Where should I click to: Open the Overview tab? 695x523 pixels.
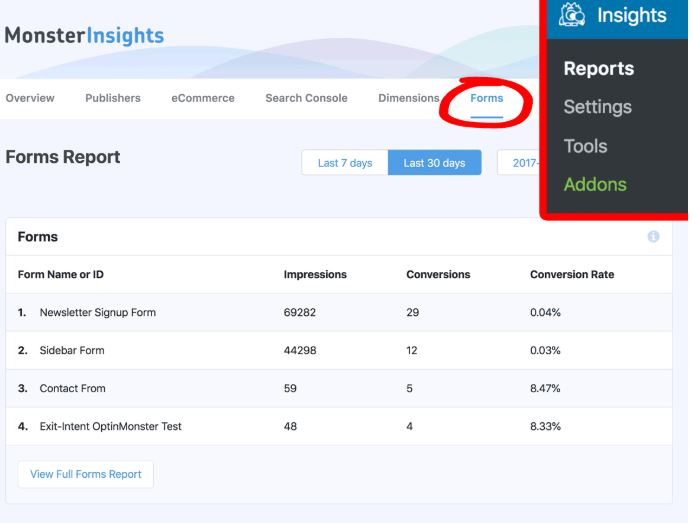30,98
